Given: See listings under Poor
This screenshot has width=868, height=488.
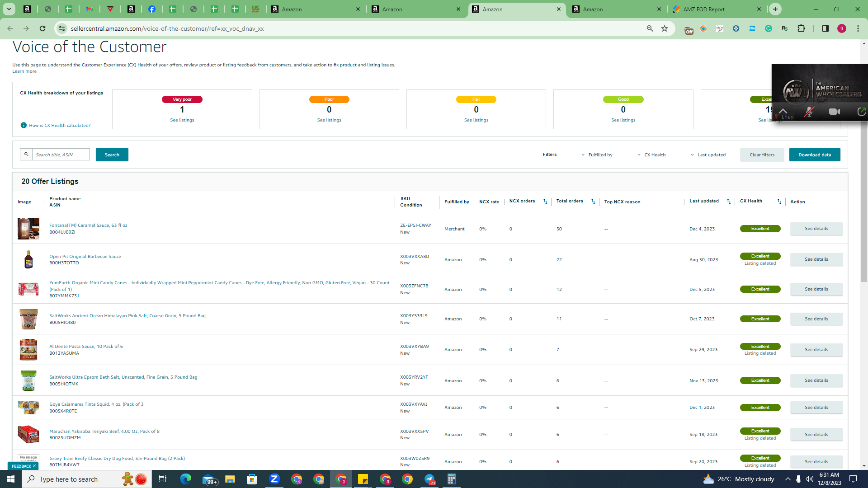Looking at the screenshot, I should [329, 120].
